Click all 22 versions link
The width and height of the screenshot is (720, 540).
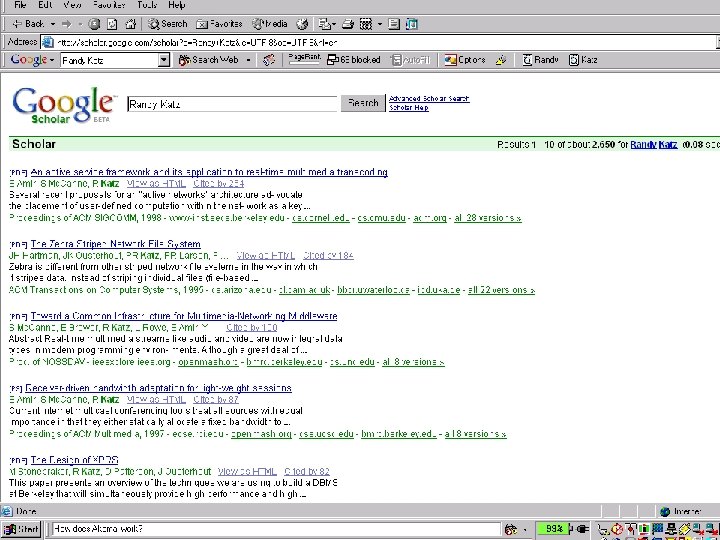point(501,290)
